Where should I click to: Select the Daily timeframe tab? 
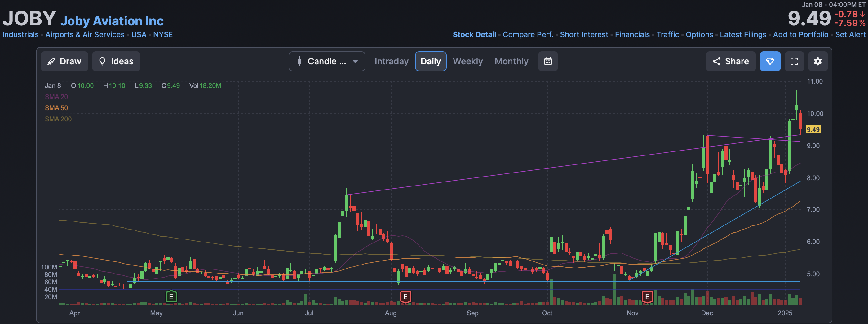click(431, 61)
